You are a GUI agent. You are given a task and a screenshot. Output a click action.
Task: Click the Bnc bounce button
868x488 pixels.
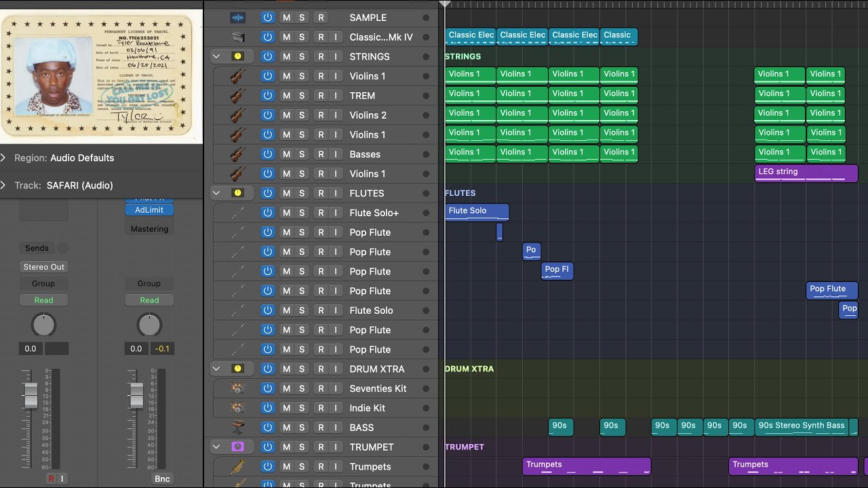[162, 479]
